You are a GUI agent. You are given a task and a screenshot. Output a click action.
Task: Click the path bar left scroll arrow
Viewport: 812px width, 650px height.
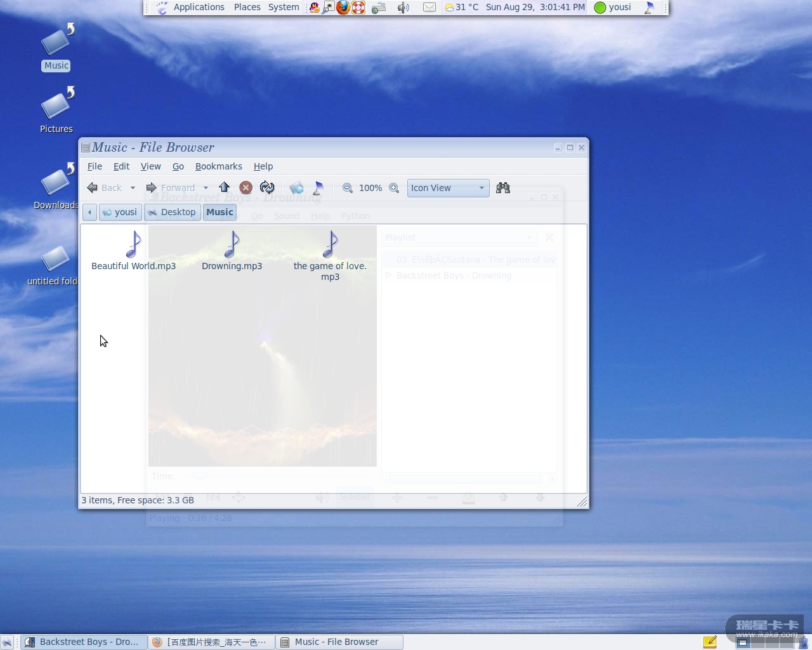(x=89, y=212)
